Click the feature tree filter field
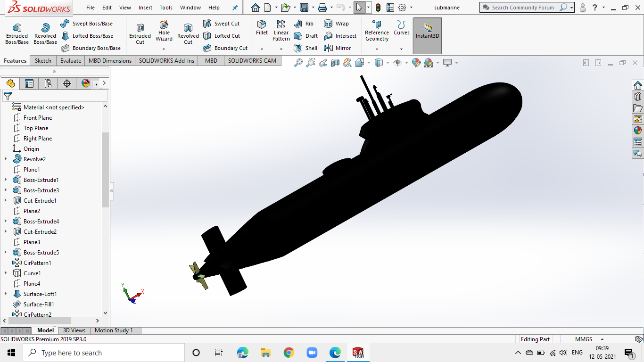Image resolution: width=644 pixels, height=362 pixels. point(55,96)
